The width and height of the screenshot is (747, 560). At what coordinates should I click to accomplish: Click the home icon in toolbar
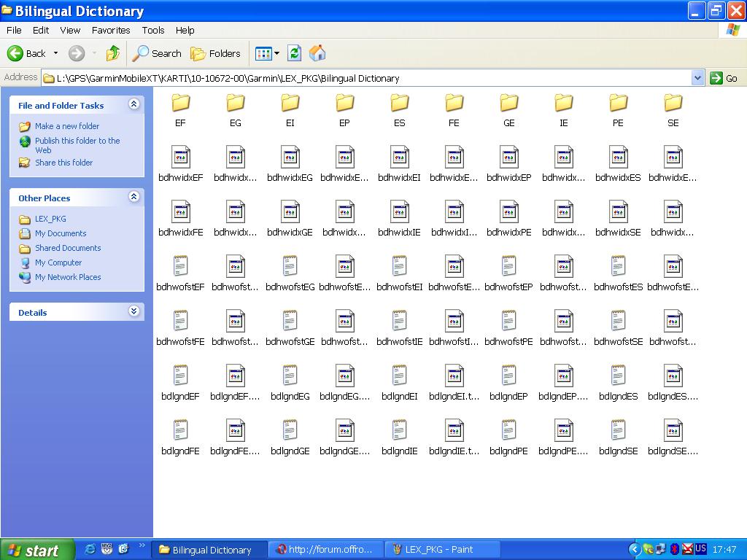[x=317, y=53]
